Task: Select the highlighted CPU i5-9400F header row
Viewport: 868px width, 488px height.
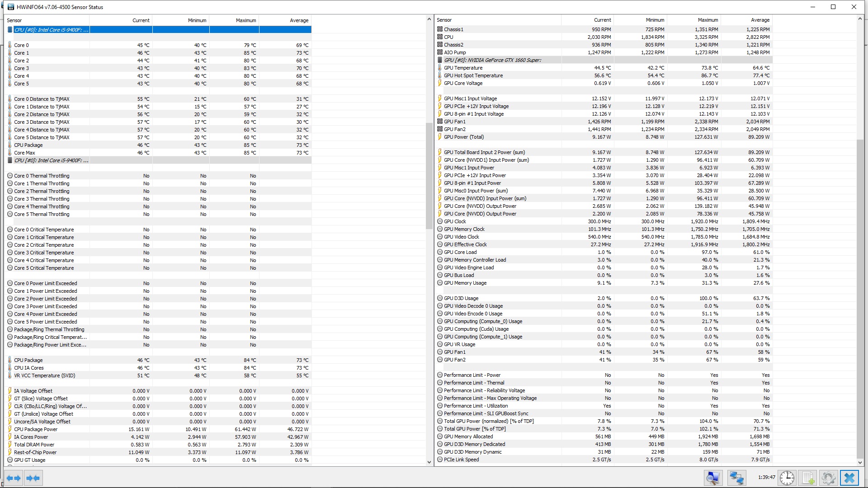Action: pyautogui.click(x=51, y=30)
